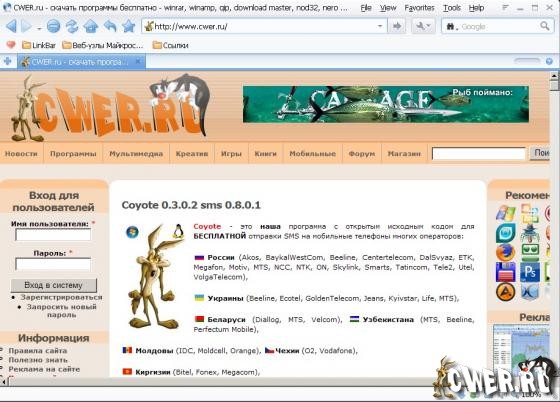The height and width of the screenshot is (402, 560).
Task: Refresh the page with the reload icon
Action: click(x=72, y=26)
